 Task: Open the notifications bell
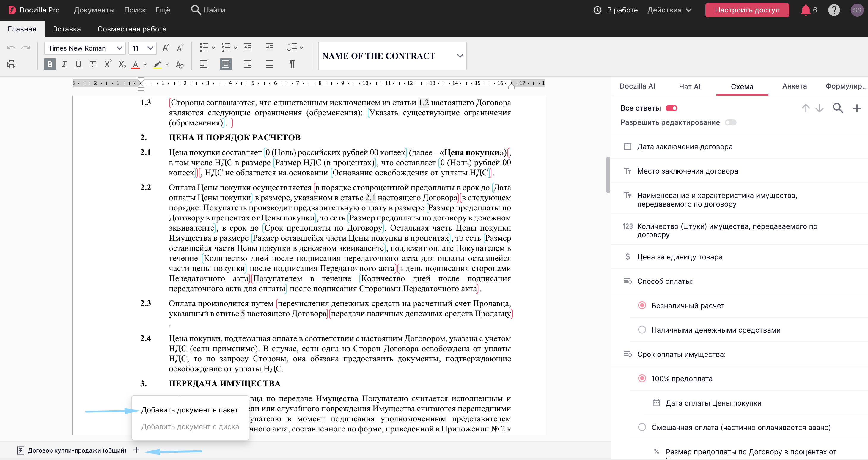coord(805,10)
